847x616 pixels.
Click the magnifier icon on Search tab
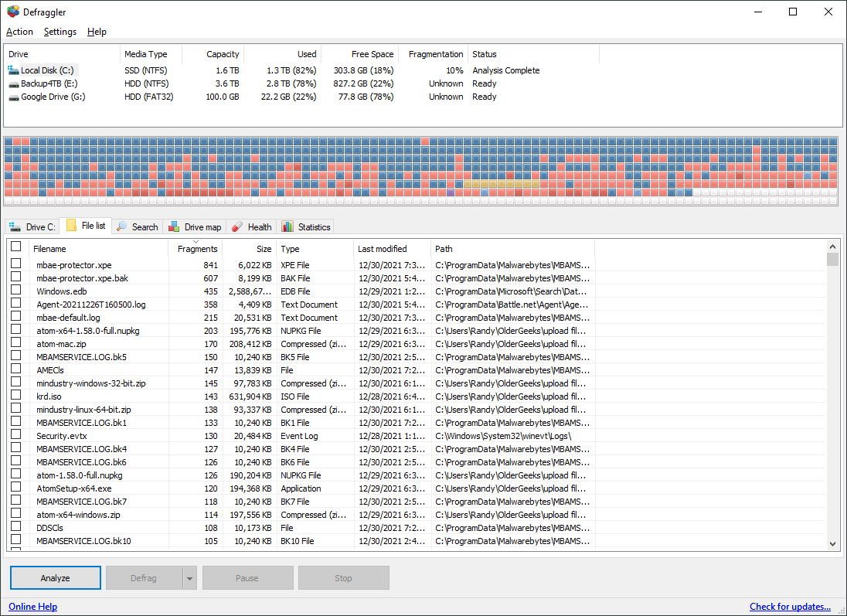tap(122, 227)
